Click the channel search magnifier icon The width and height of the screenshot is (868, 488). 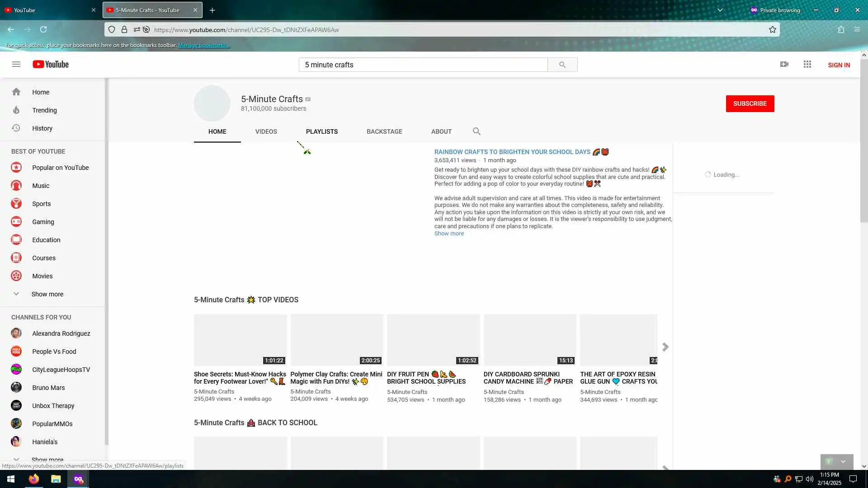coord(476,131)
